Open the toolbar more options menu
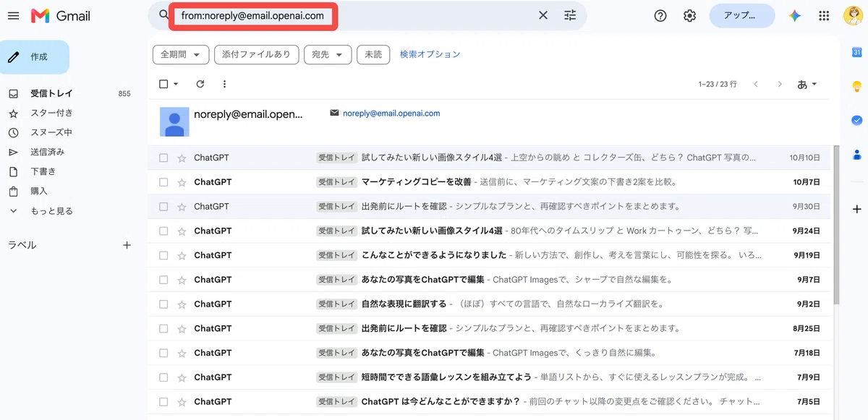This screenshot has width=868, height=420. tap(224, 84)
